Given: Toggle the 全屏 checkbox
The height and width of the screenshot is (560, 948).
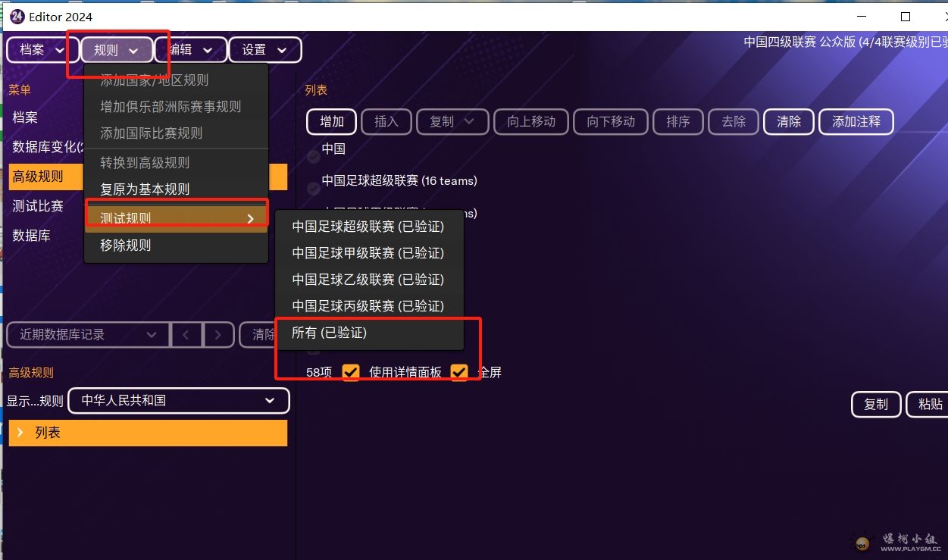Looking at the screenshot, I should (459, 372).
